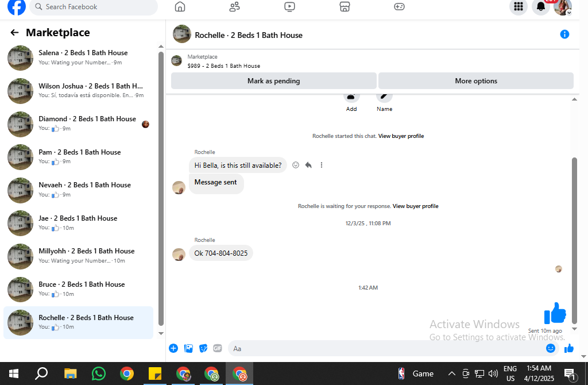
Task: Open the account profile picture menu
Action: [x=563, y=7]
